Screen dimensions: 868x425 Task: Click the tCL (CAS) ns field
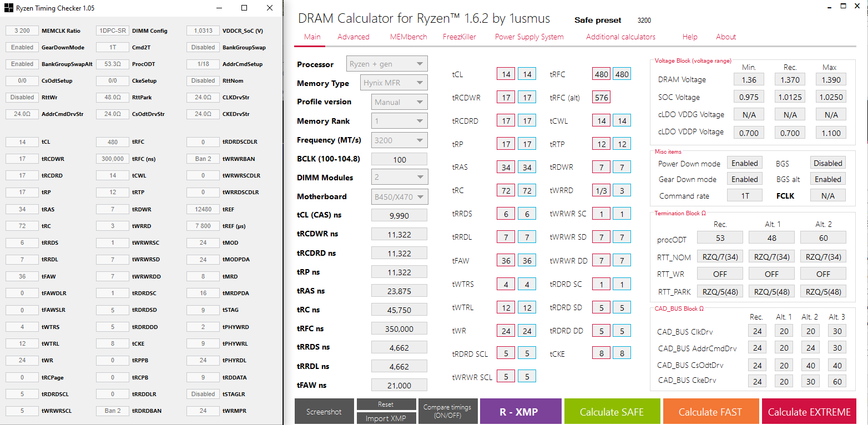tap(399, 215)
